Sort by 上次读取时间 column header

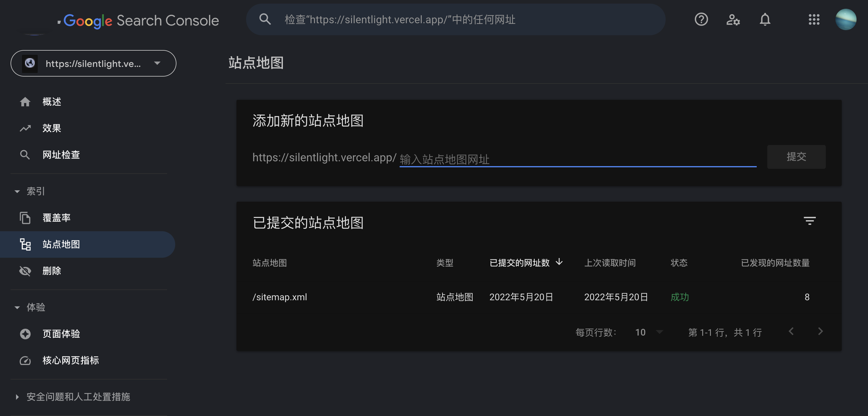[x=610, y=263]
